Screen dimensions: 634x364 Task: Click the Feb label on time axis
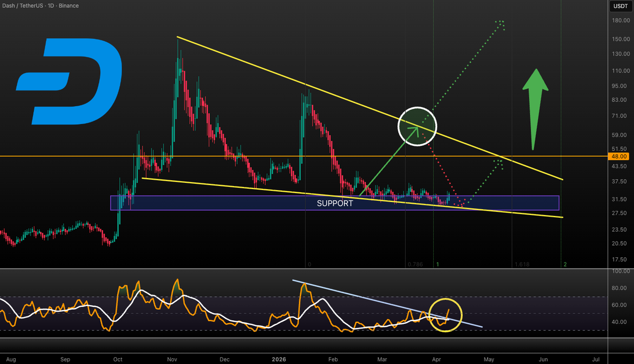[333, 359]
